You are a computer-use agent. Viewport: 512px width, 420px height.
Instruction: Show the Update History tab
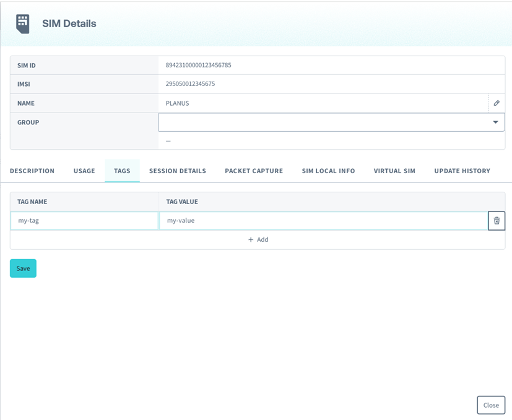[x=462, y=171]
